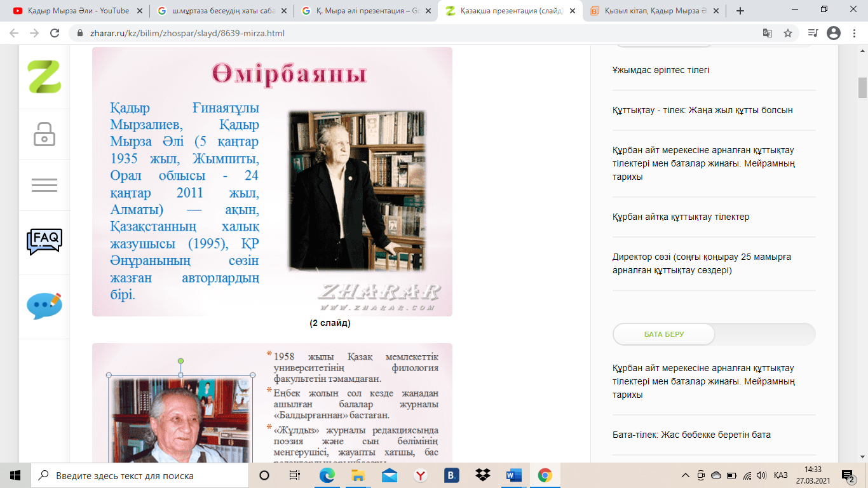Open Dropbox from the taskbar
The image size is (868, 488).
point(482,475)
